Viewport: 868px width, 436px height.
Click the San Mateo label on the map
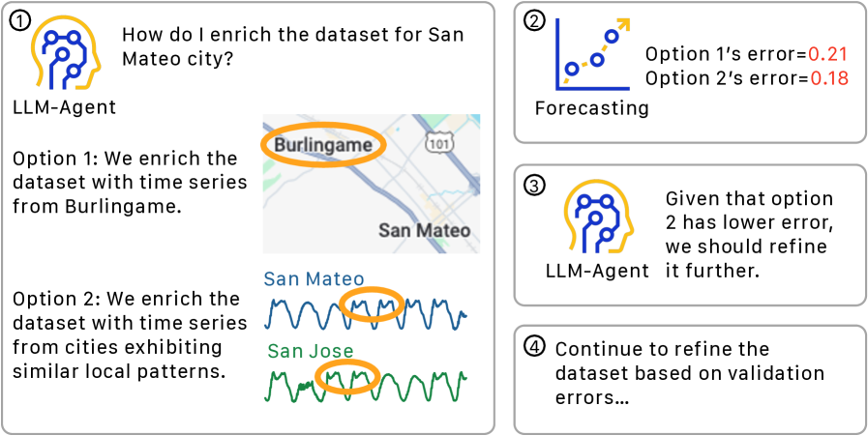(424, 230)
